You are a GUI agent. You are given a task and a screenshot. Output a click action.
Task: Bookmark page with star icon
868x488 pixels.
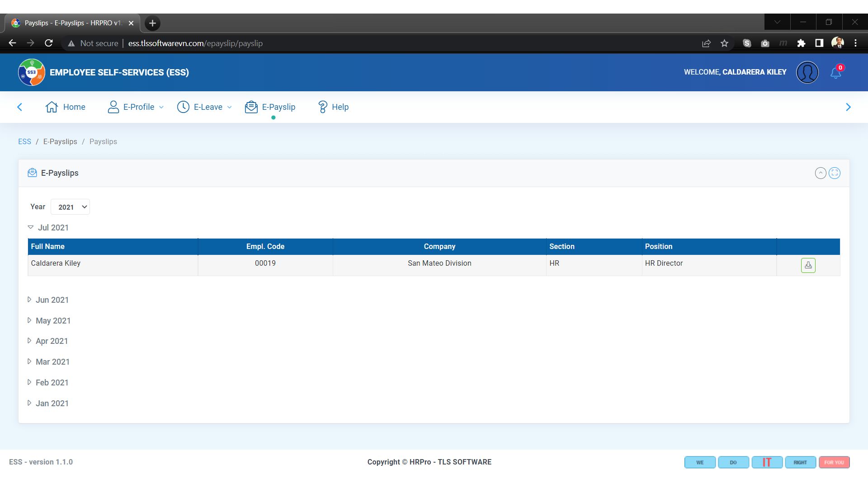click(724, 43)
